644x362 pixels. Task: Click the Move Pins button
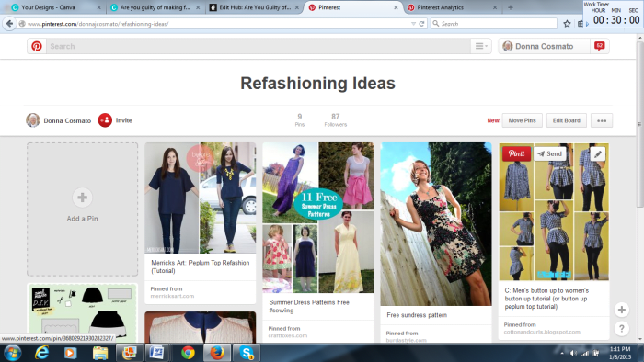tap(522, 120)
